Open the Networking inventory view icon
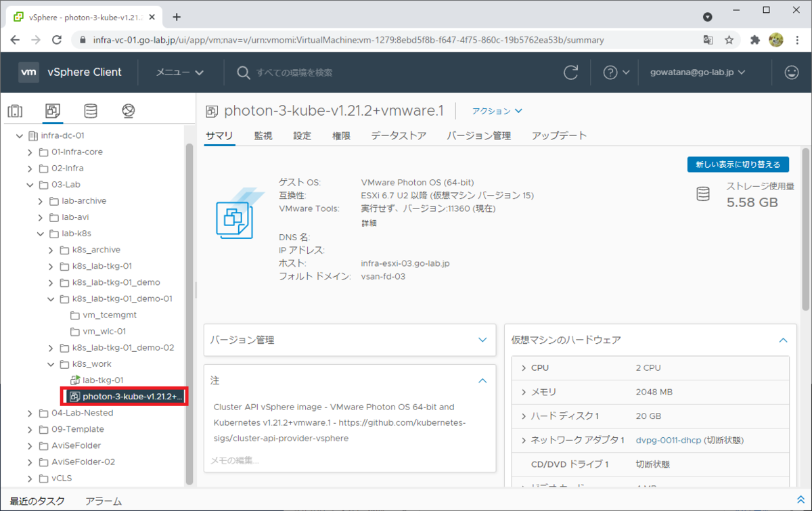The image size is (812, 511). pyautogui.click(x=129, y=111)
